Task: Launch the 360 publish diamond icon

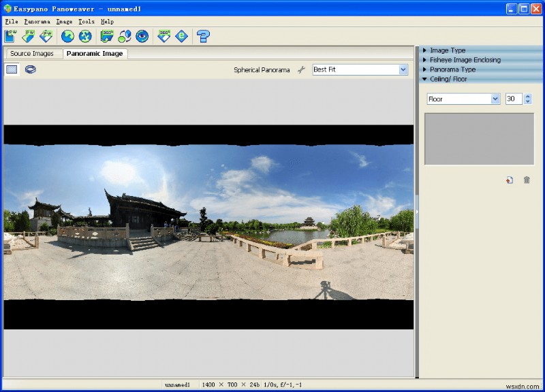Action: (163, 37)
